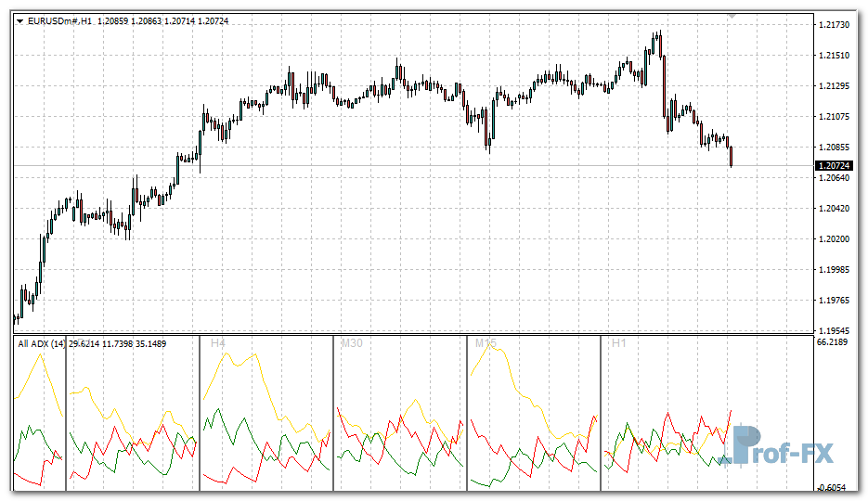This screenshot has width=868, height=501.
Task: Click the 66.2189 indicator scale value
Action: pyautogui.click(x=835, y=342)
